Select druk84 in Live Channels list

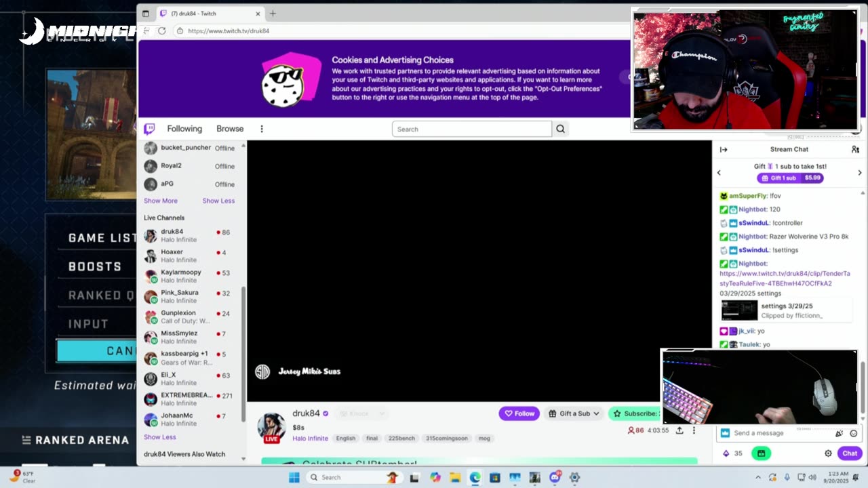point(189,235)
